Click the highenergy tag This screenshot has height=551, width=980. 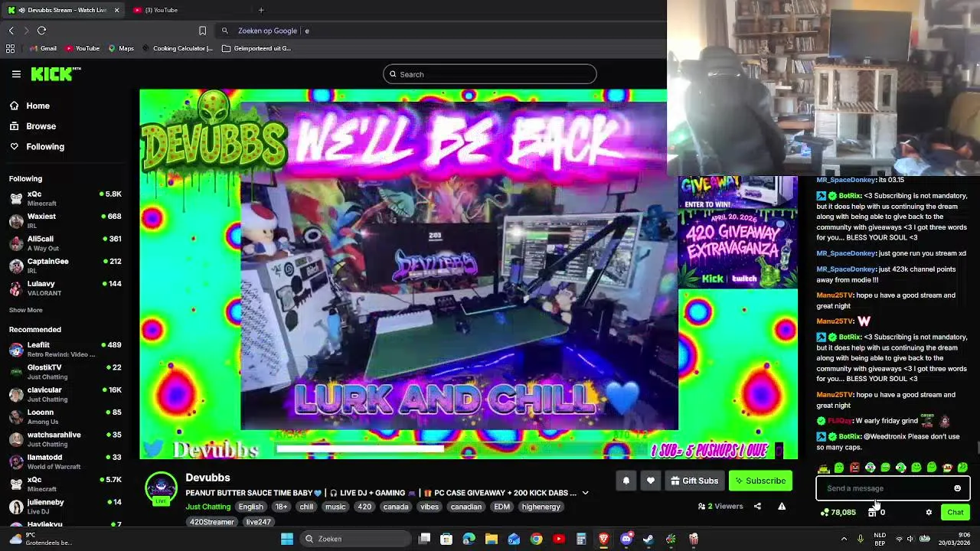tap(541, 507)
